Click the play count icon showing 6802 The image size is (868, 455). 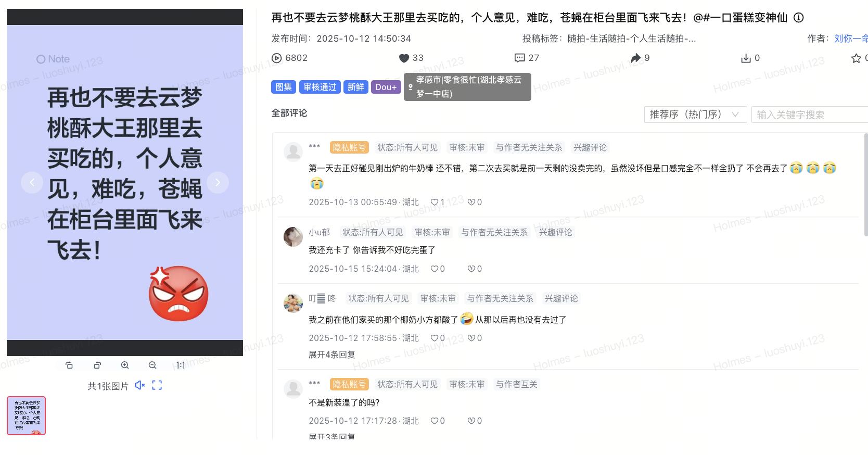click(277, 58)
